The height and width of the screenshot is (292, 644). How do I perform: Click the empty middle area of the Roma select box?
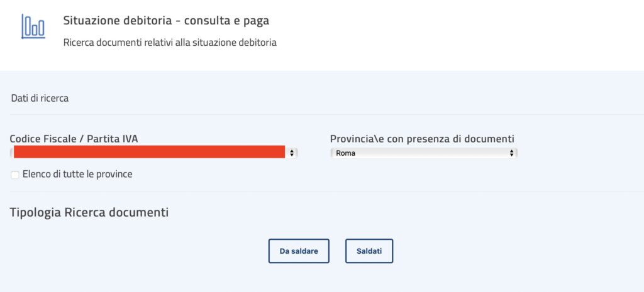(431, 153)
